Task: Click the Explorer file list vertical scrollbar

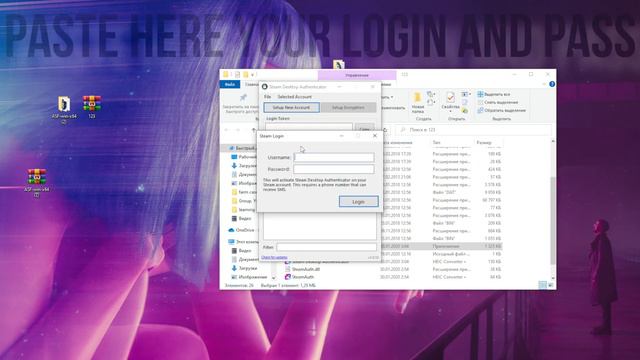Action: (553, 220)
